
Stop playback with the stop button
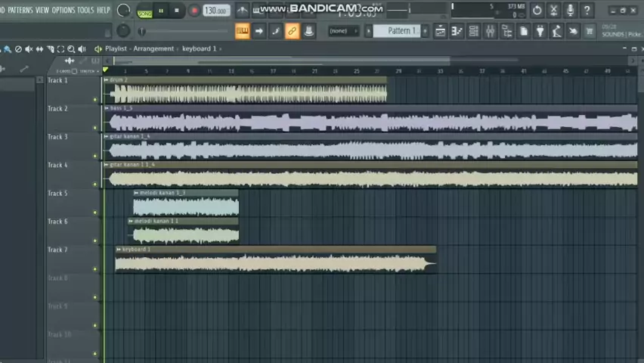pyautogui.click(x=177, y=11)
